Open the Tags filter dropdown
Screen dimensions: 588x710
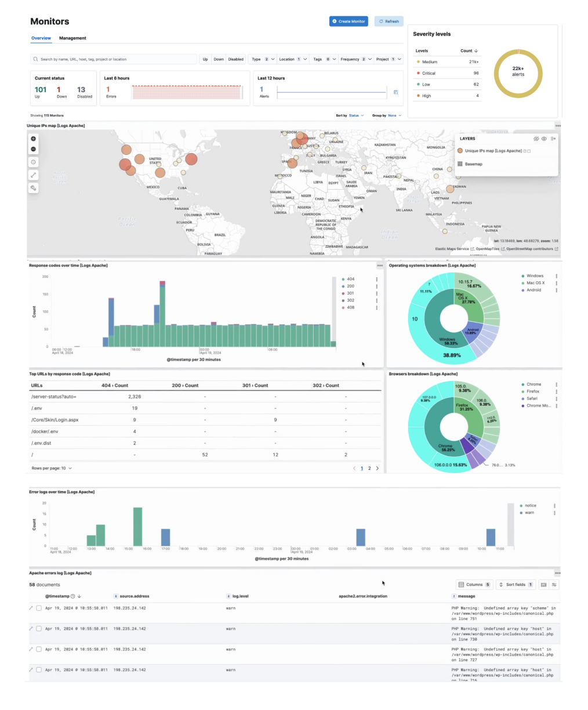[324, 59]
